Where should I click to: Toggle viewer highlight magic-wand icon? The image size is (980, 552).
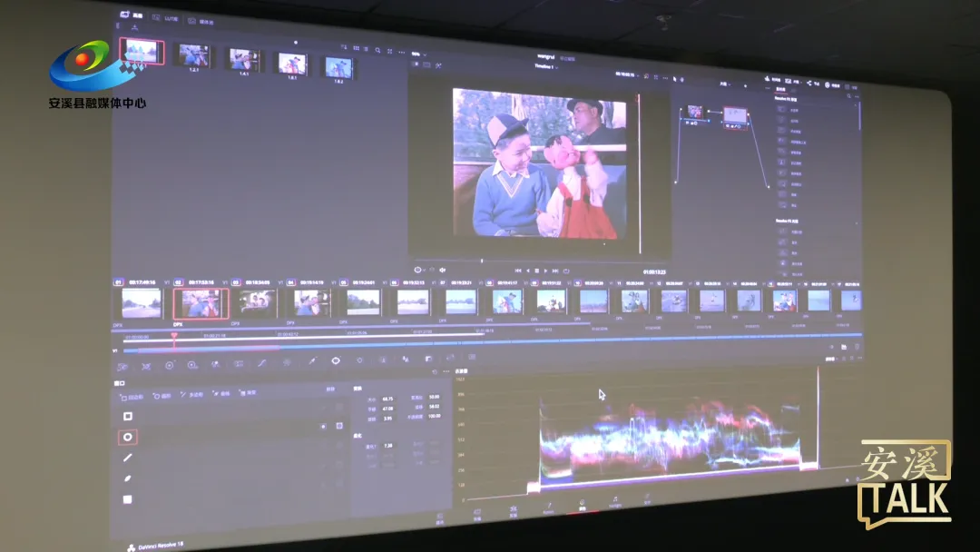click(438, 65)
